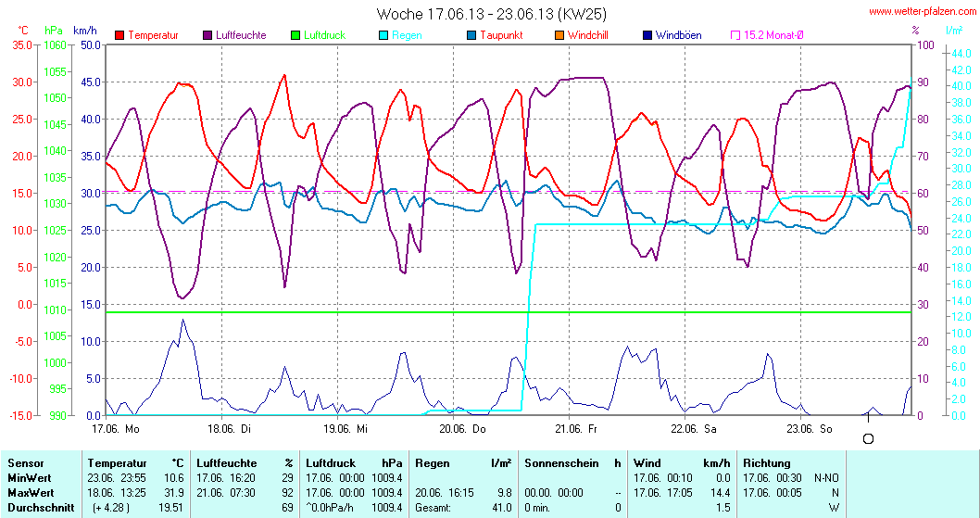Click the Luftdruck column header in the table

(331, 463)
